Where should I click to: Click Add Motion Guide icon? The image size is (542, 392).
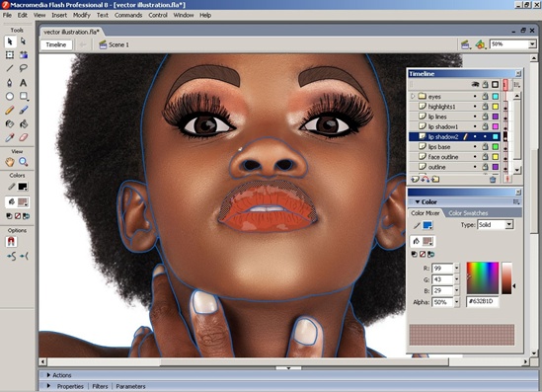[x=426, y=179]
